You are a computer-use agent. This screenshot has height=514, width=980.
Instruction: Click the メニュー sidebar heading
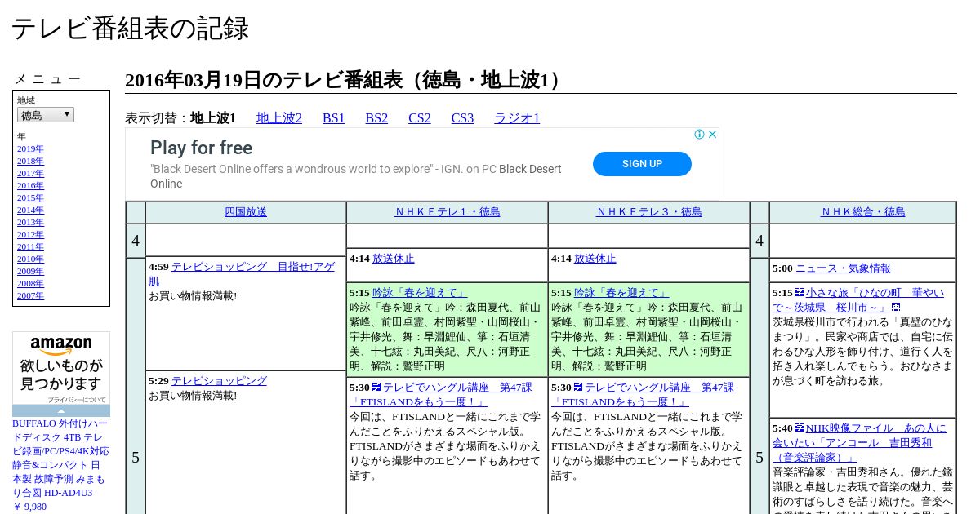[47, 79]
